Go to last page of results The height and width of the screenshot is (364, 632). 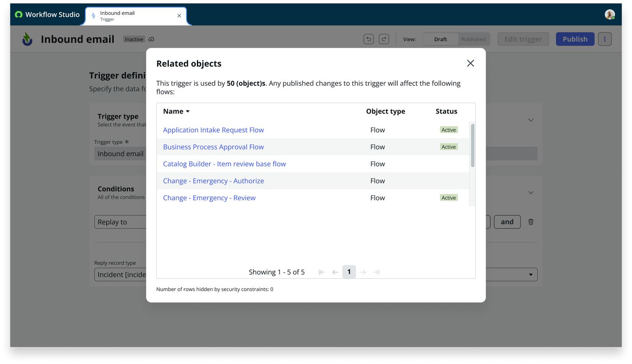376,272
